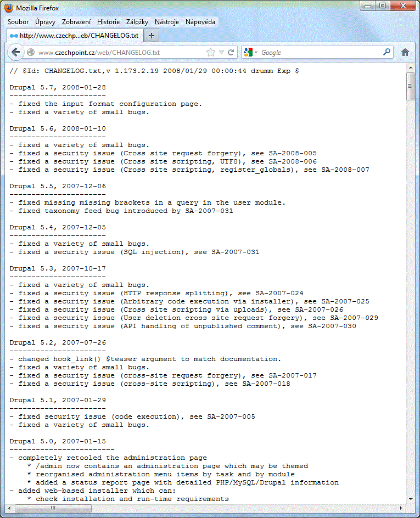Click the 'Drupal 5.6, 2008-01-10' heading
Screen dimensions: 420x518
[58, 128]
